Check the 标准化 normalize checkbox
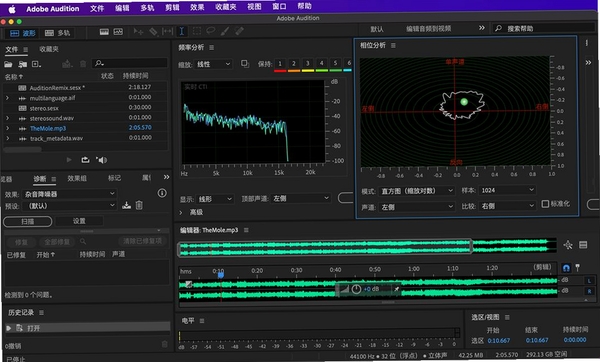This screenshot has width=600, height=362. pos(545,204)
